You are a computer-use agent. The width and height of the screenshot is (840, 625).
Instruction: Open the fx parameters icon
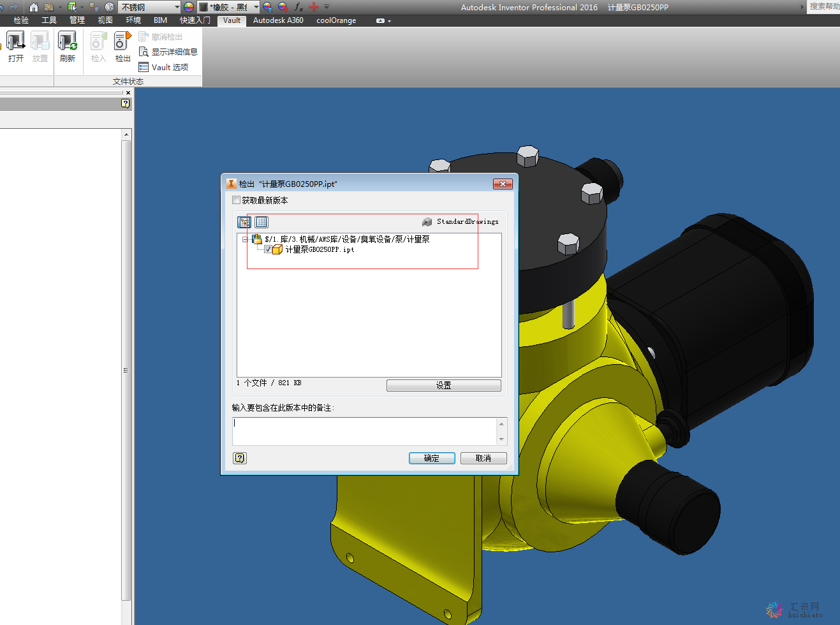click(298, 7)
